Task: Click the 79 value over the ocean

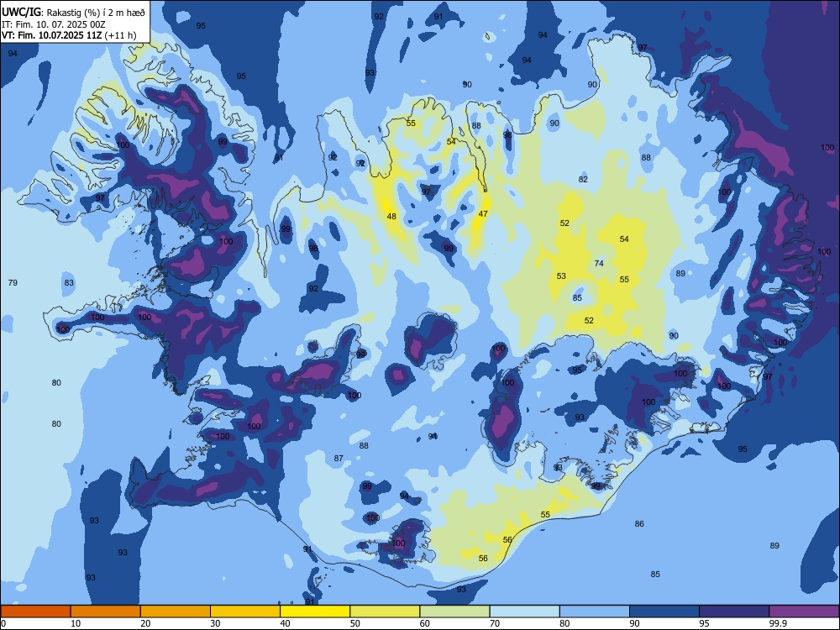Action: 13,282
